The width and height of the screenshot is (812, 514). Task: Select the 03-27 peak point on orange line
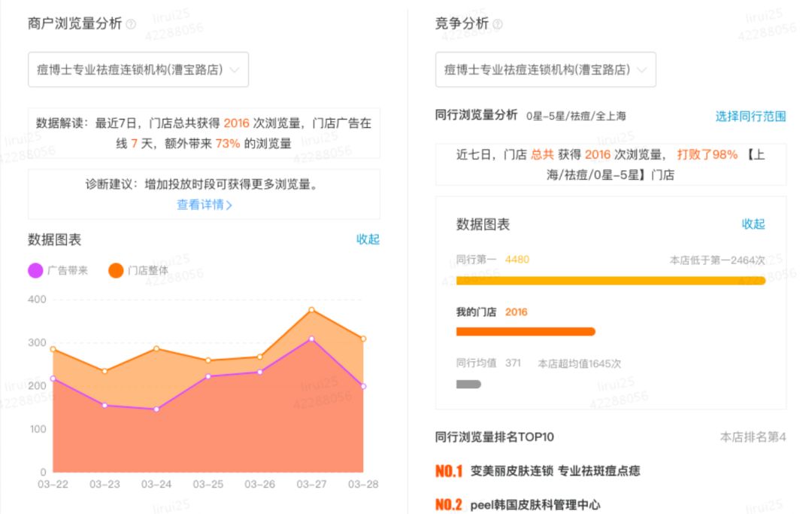(x=313, y=309)
